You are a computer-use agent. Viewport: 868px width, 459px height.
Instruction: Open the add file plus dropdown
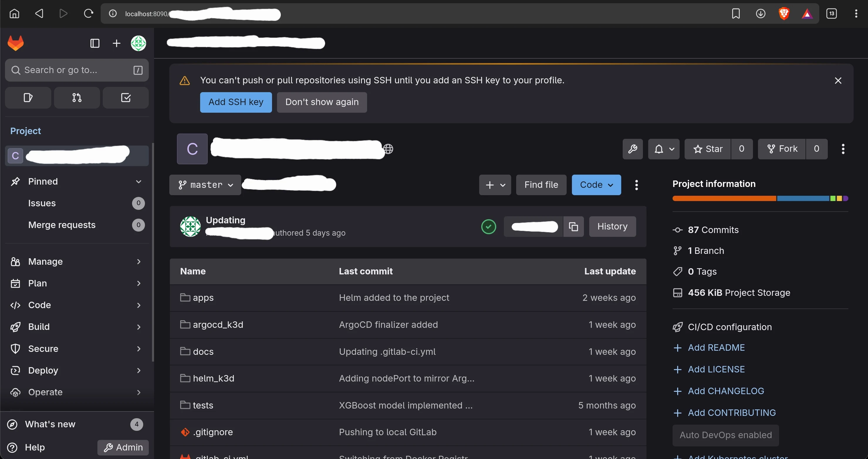point(495,185)
